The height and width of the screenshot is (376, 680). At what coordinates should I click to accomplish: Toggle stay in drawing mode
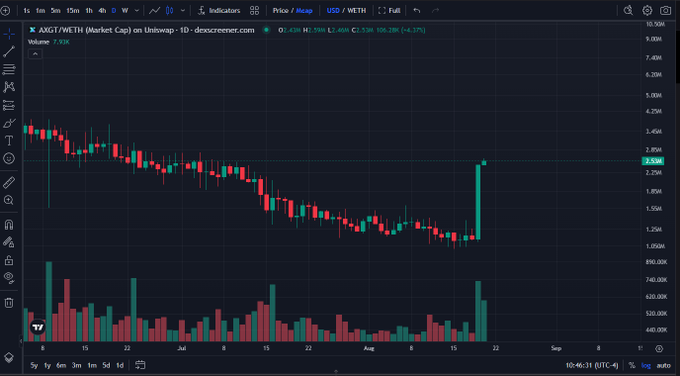pos(9,242)
